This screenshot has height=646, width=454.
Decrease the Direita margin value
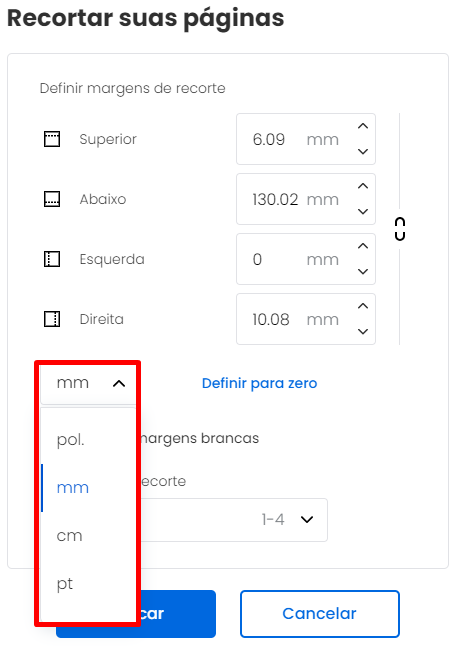point(363,332)
